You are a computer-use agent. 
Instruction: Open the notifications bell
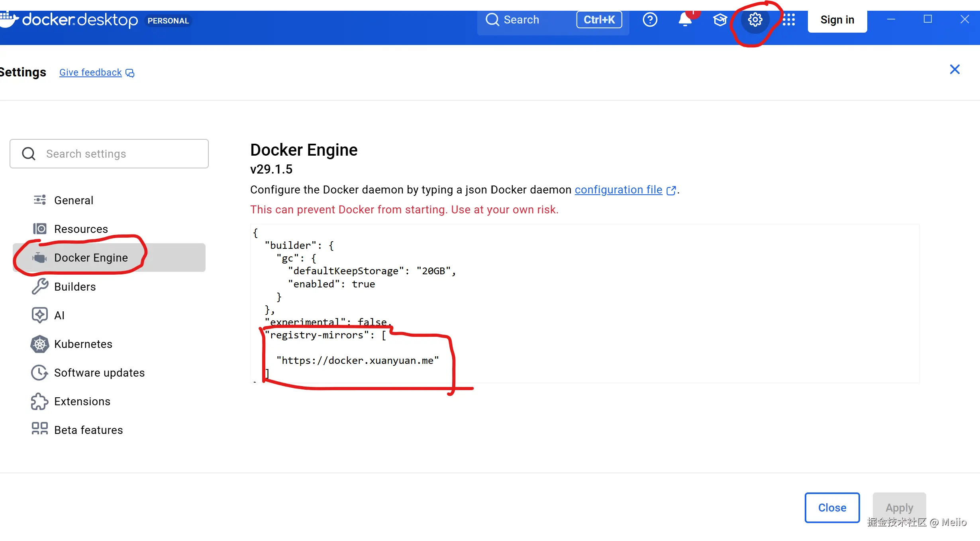click(x=685, y=20)
